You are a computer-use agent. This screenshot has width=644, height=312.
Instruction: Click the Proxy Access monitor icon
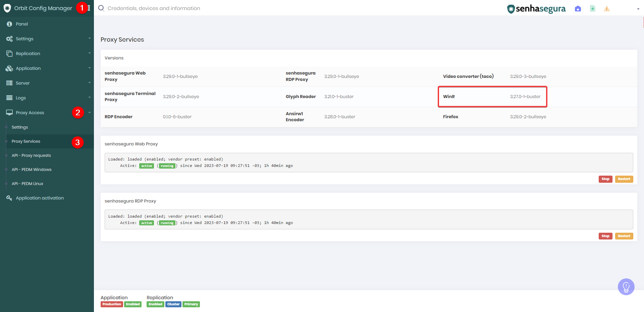coord(9,113)
